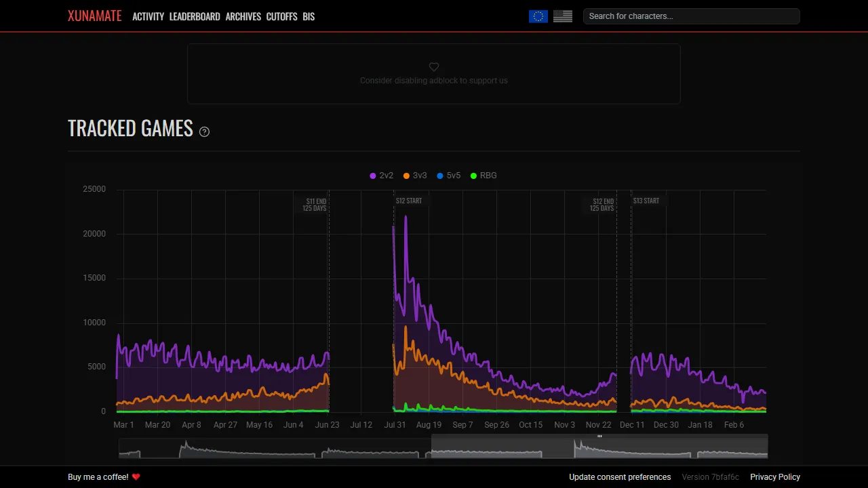Open the ACTIVITY page
Screen dimensions: 868x488
[148, 16]
